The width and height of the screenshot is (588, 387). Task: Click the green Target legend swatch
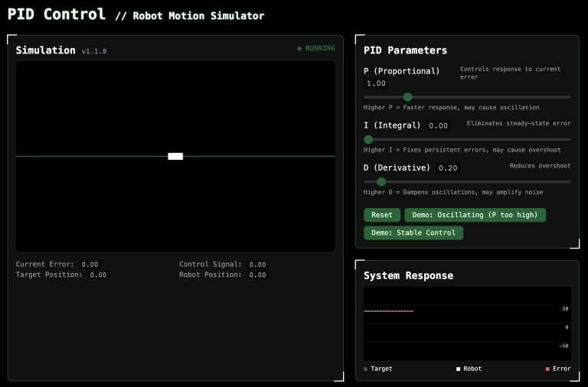[366, 369]
